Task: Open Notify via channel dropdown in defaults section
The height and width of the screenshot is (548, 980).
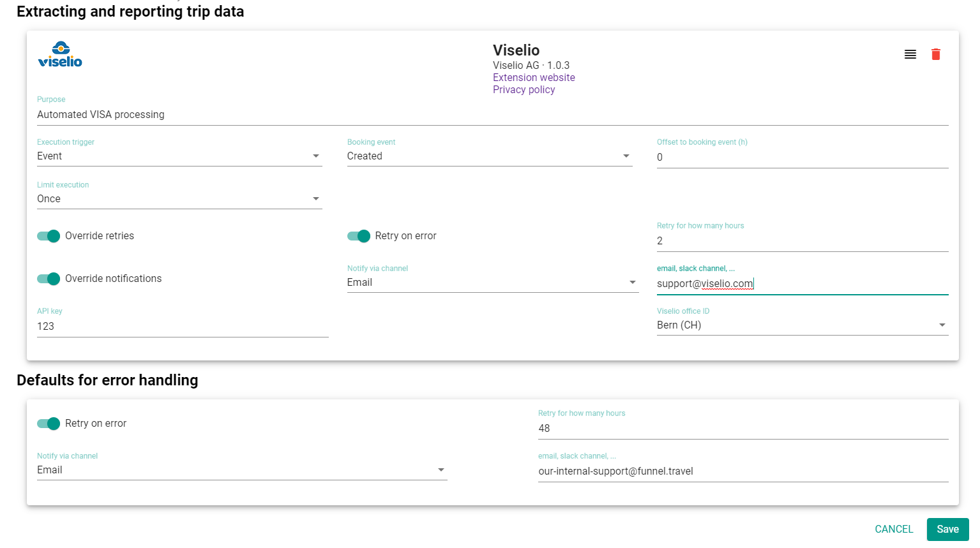Action: coord(242,470)
